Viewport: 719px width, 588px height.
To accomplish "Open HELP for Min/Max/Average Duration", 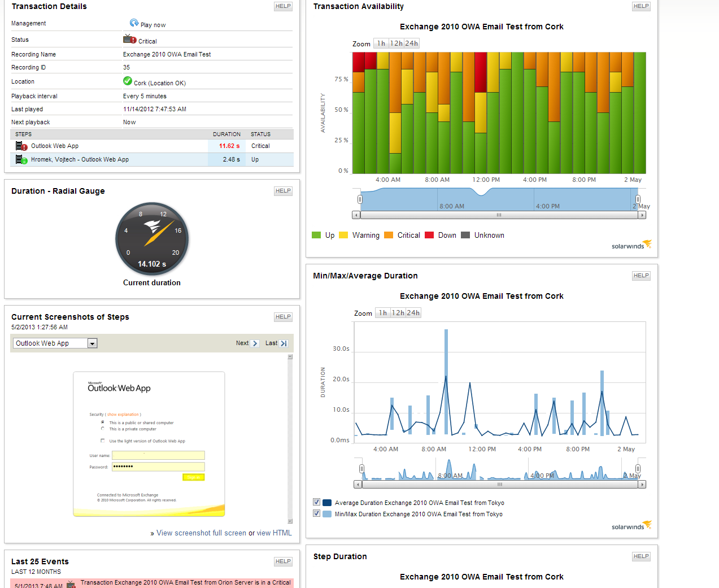I will point(641,276).
